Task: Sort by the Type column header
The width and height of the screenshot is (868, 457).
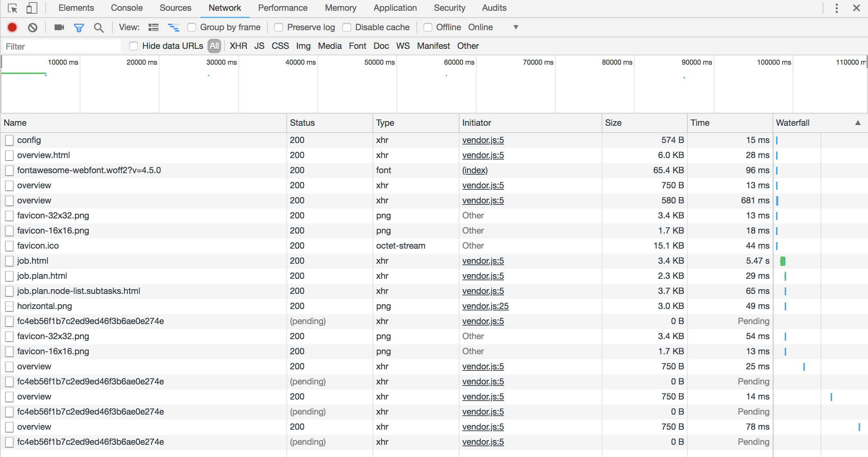Action: [x=416, y=123]
